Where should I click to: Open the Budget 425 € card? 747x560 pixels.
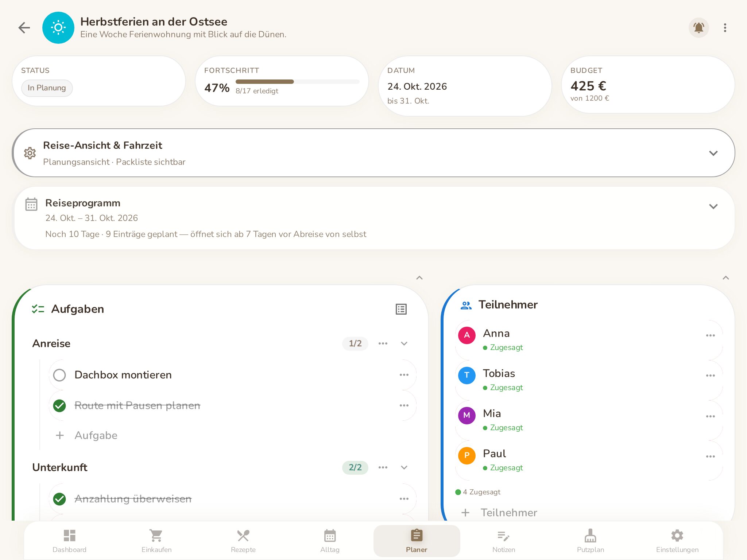(x=648, y=85)
